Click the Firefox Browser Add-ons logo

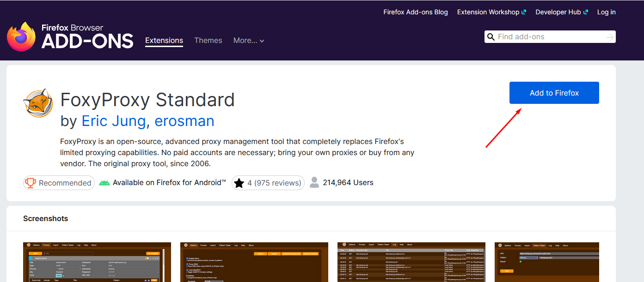point(69,36)
